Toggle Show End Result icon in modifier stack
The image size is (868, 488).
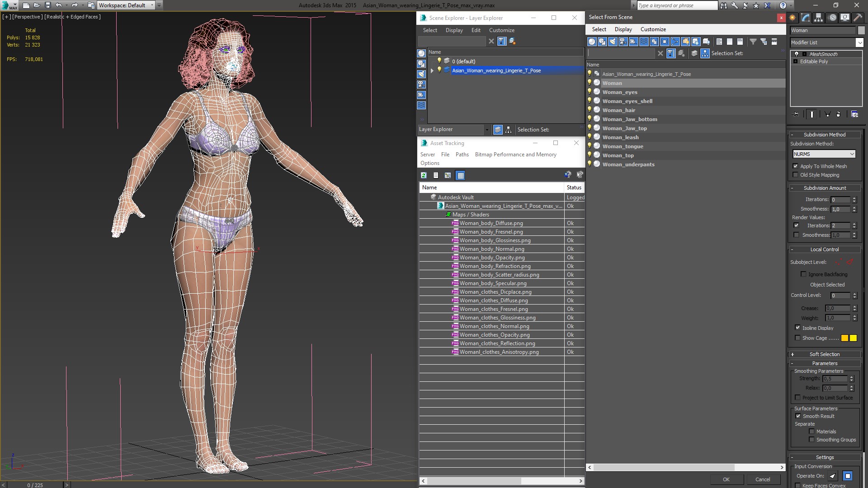(x=812, y=114)
